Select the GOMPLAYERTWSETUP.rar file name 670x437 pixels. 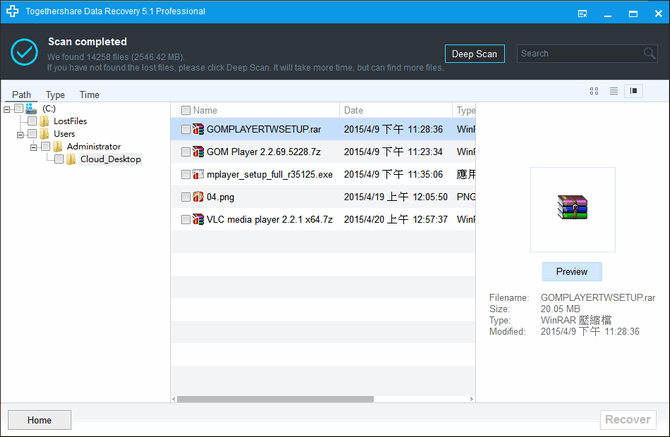264,129
